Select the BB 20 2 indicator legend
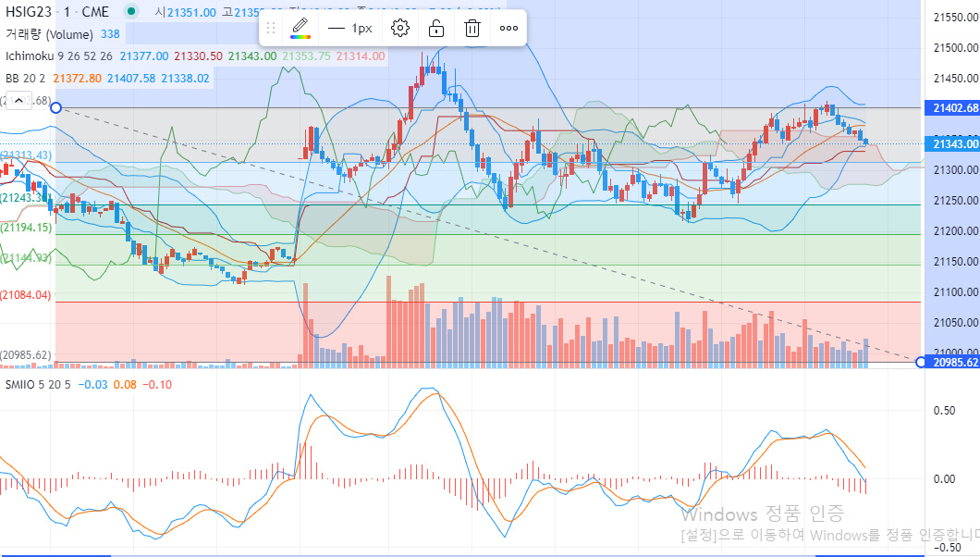Image resolution: width=980 pixels, height=557 pixels. tap(25, 79)
